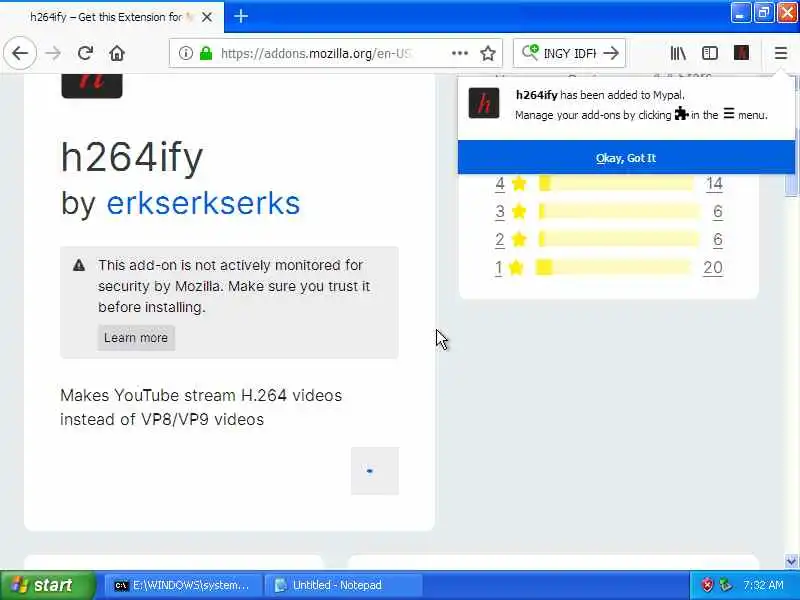Restore down the browser window
The width and height of the screenshot is (800, 600).
click(764, 13)
